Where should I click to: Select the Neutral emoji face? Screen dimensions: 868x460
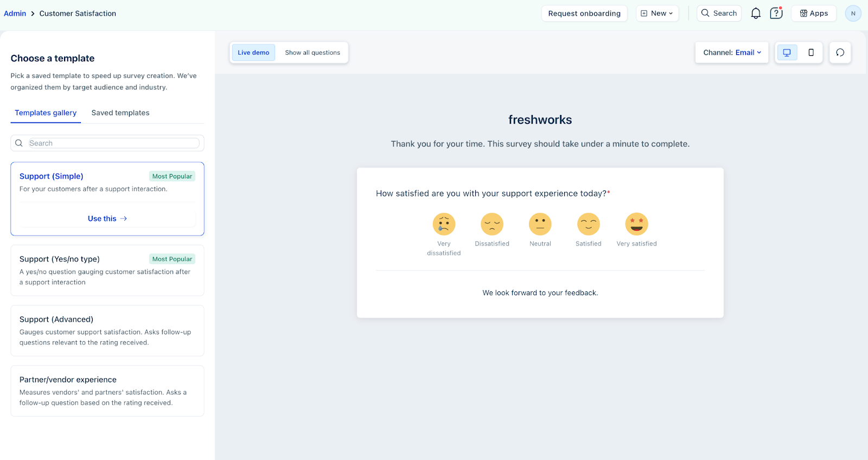tap(540, 224)
